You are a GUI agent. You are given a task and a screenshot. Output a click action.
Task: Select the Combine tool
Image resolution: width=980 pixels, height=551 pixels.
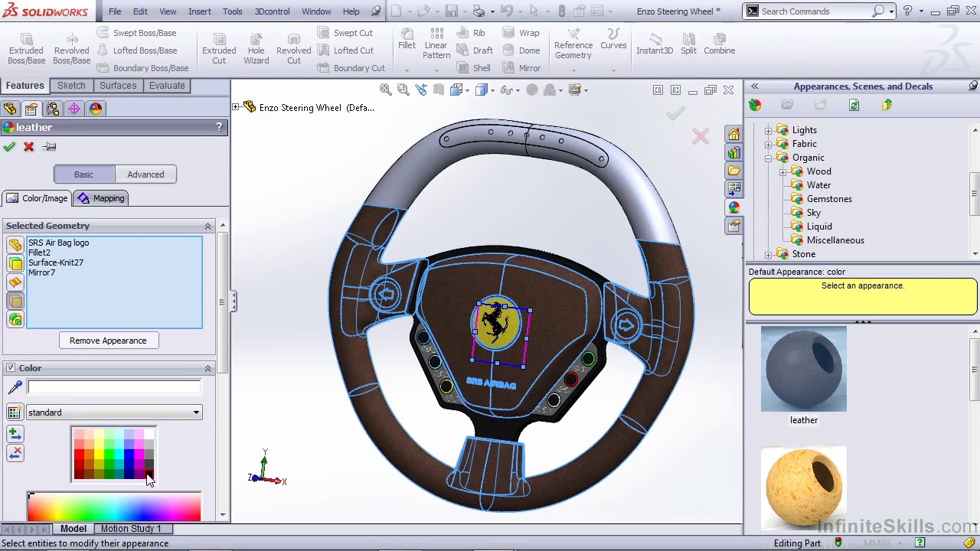click(719, 44)
